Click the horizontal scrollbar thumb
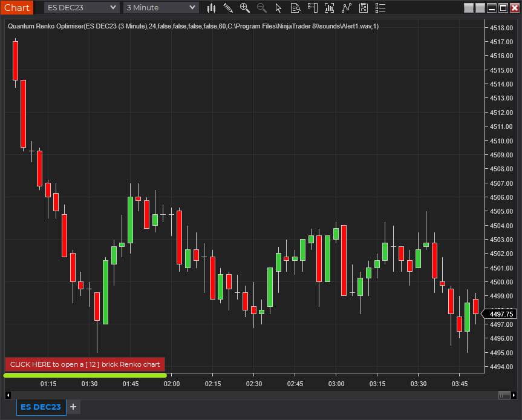522x420 pixels. click(504, 395)
